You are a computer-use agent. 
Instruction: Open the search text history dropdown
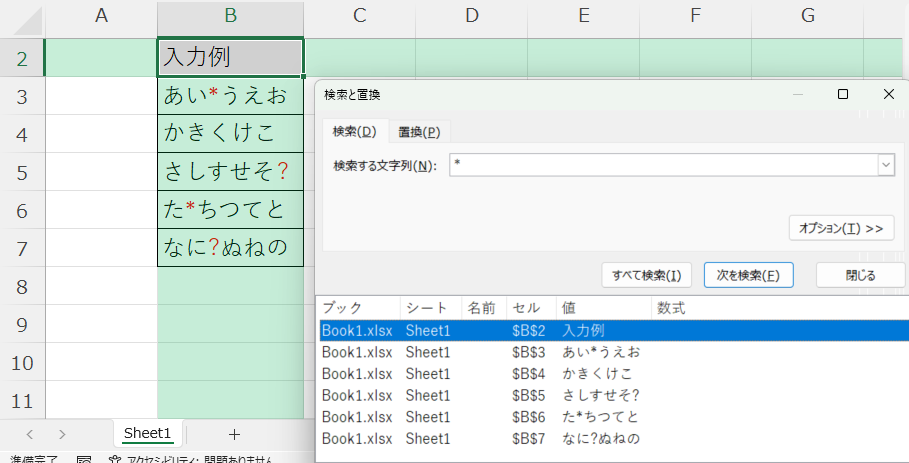(x=885, y=165)
